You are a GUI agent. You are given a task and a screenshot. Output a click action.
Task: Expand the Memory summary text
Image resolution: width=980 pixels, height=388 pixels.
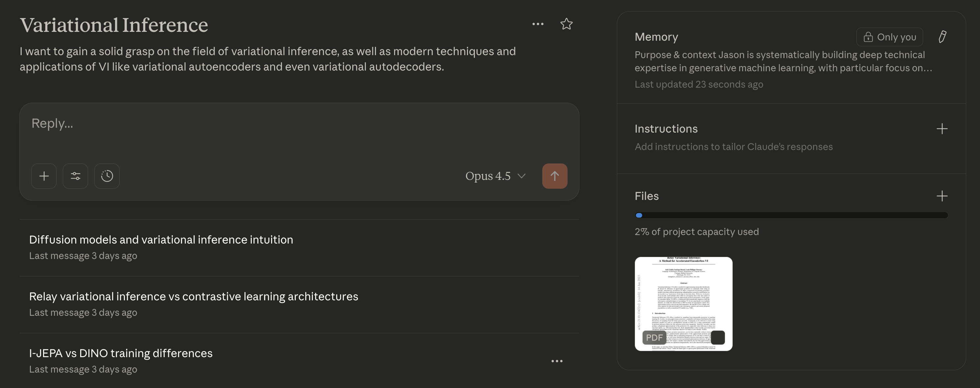coord(783,61)
